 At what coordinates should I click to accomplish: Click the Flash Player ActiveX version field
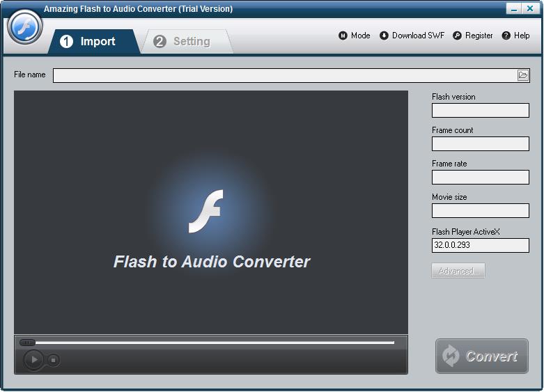pos(480,245)
